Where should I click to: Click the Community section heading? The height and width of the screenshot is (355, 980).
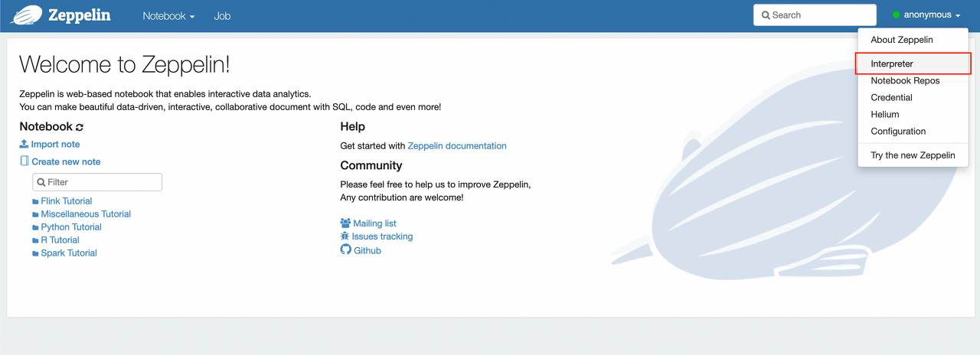click(x=371, y=165)
